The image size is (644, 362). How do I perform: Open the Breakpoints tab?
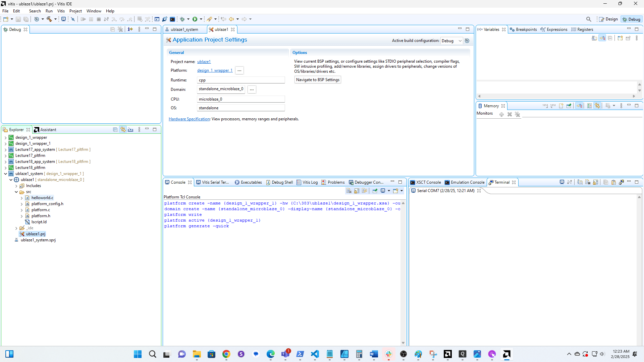point(526,29)
